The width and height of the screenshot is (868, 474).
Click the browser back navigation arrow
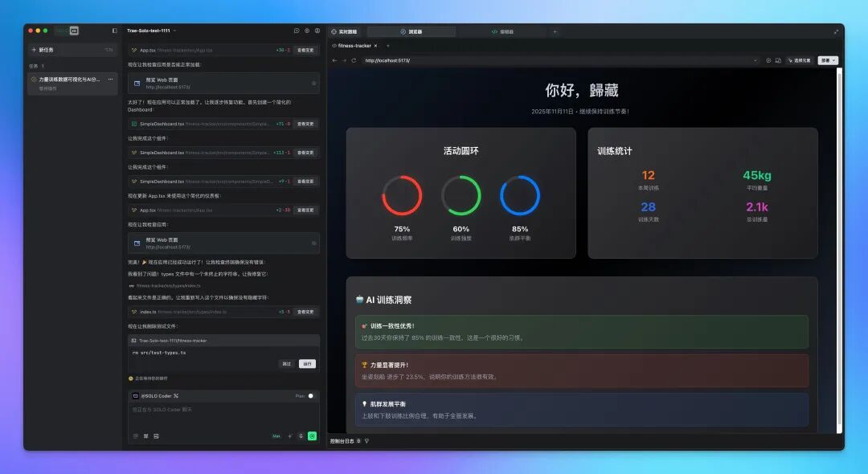[335, 60]
